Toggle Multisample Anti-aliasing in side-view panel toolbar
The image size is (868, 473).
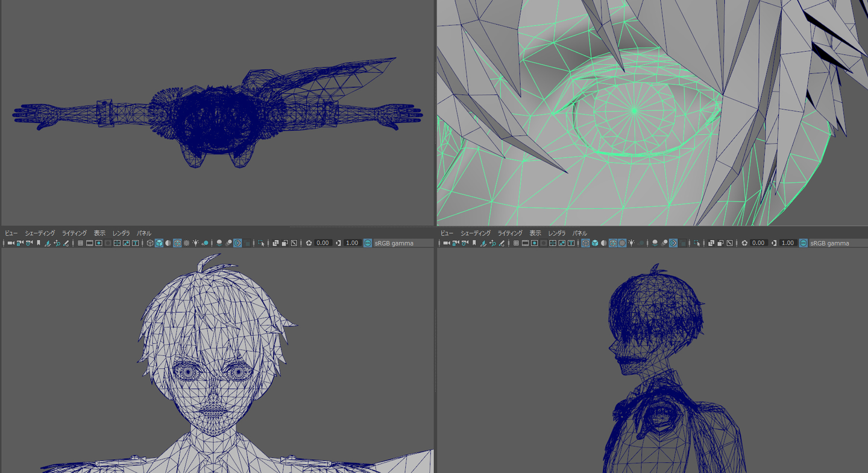[673, 243]
